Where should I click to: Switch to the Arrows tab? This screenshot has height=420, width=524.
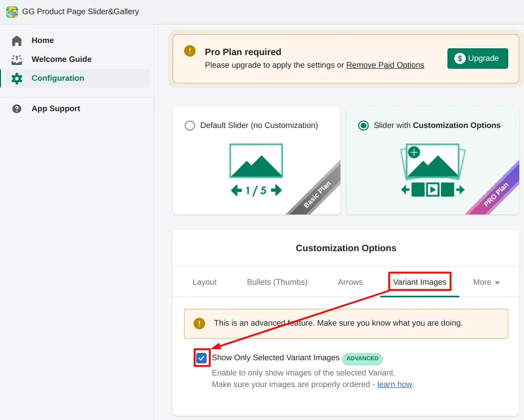pyautogui.click(x=350, y=282)
